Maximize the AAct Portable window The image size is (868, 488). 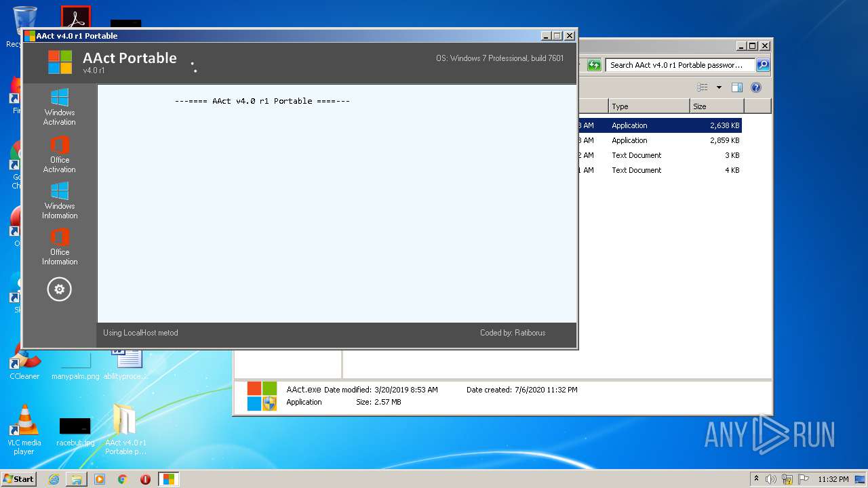(x=557, y=36)
